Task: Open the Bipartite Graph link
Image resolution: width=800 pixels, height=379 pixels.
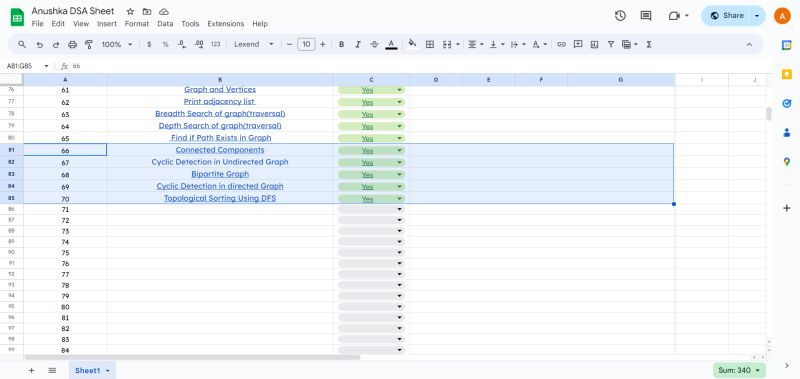Action: pos(220,174)
